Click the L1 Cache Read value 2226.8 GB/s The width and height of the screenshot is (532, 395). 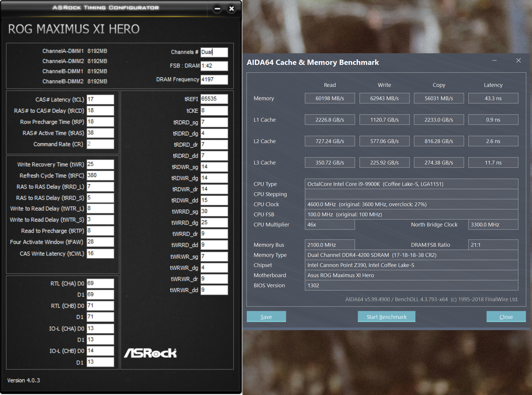pyautogui.click(x=330, y=120)
